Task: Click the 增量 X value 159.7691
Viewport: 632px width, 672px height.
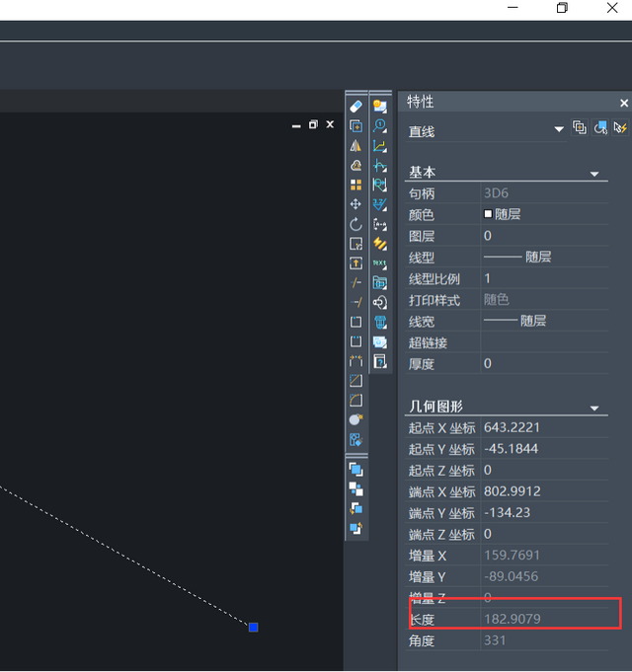Action: click(544, 556)
